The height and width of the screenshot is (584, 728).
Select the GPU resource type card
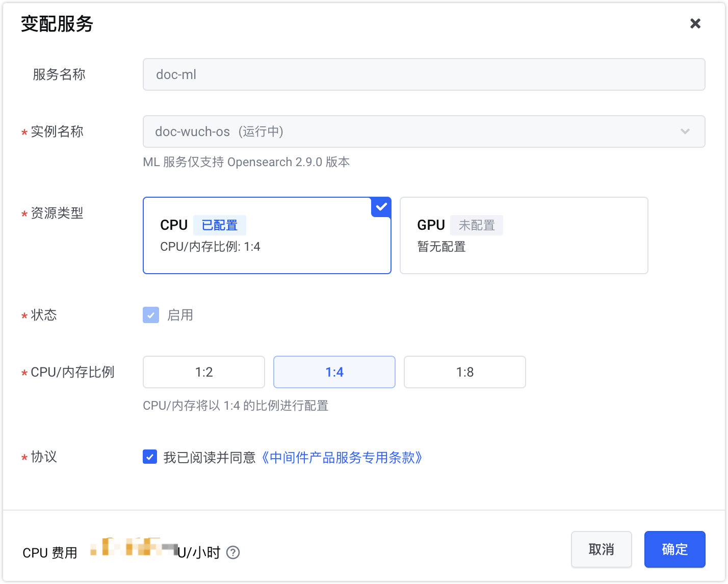point(524,235)
